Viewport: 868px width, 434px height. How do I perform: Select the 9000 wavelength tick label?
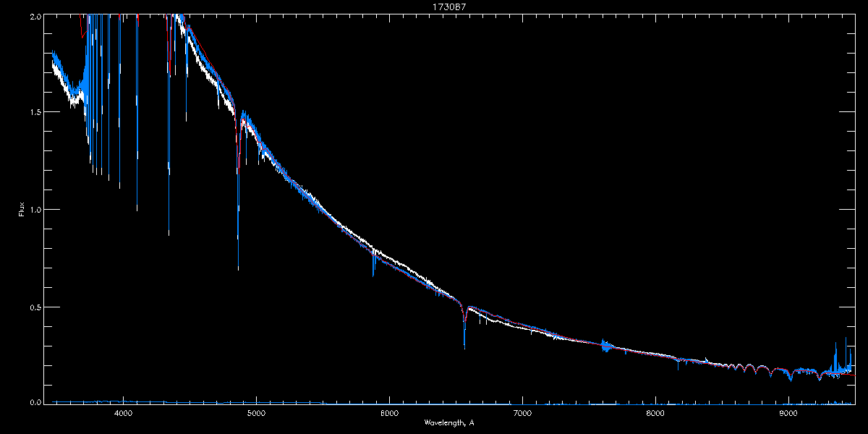point(788,414)
